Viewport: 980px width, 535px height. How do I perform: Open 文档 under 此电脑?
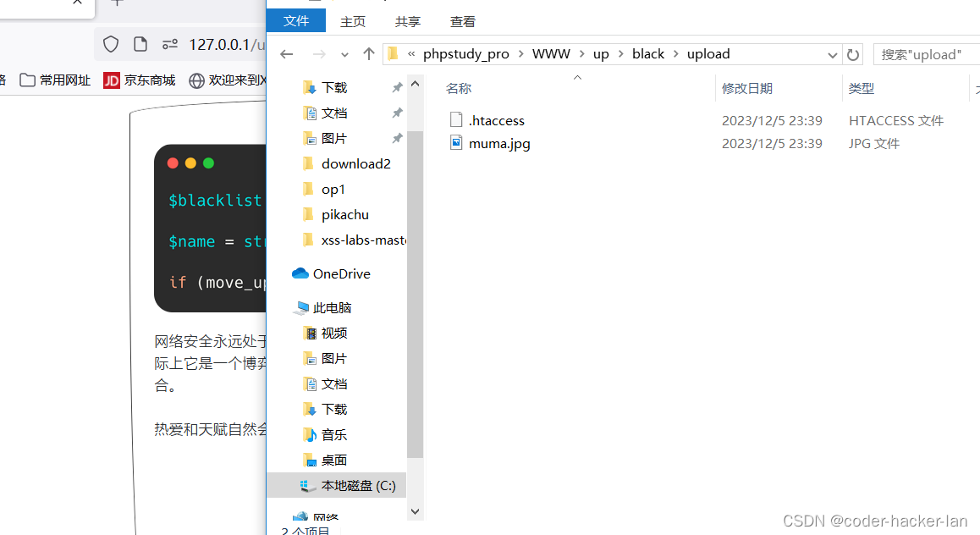(x=333, y=383)
